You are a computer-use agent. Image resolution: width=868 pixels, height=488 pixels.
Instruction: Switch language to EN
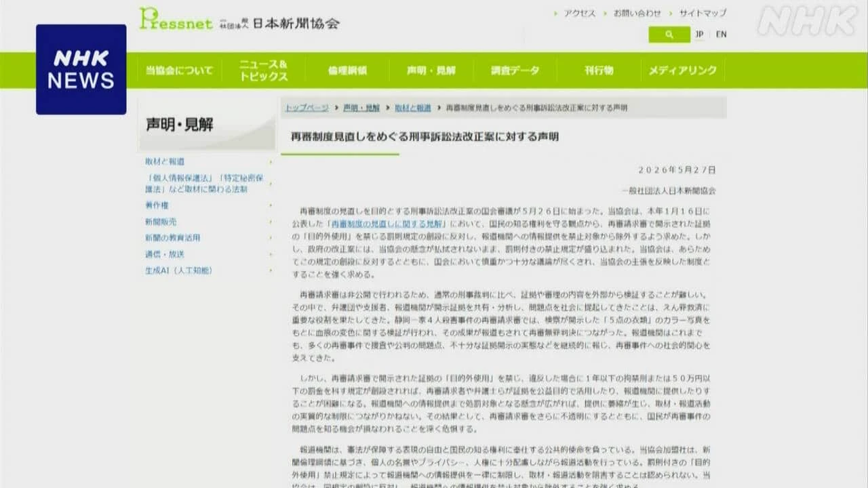[x=721, y=35]
